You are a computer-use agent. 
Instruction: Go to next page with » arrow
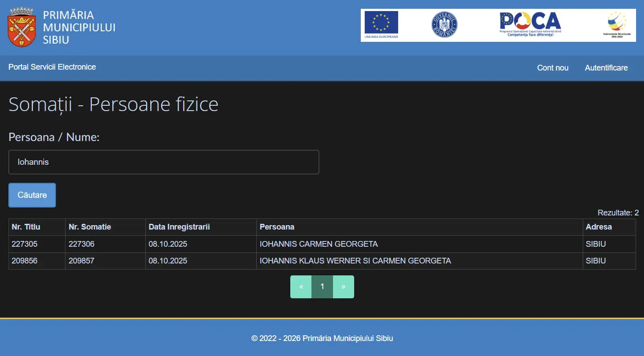tap(344, 287)
